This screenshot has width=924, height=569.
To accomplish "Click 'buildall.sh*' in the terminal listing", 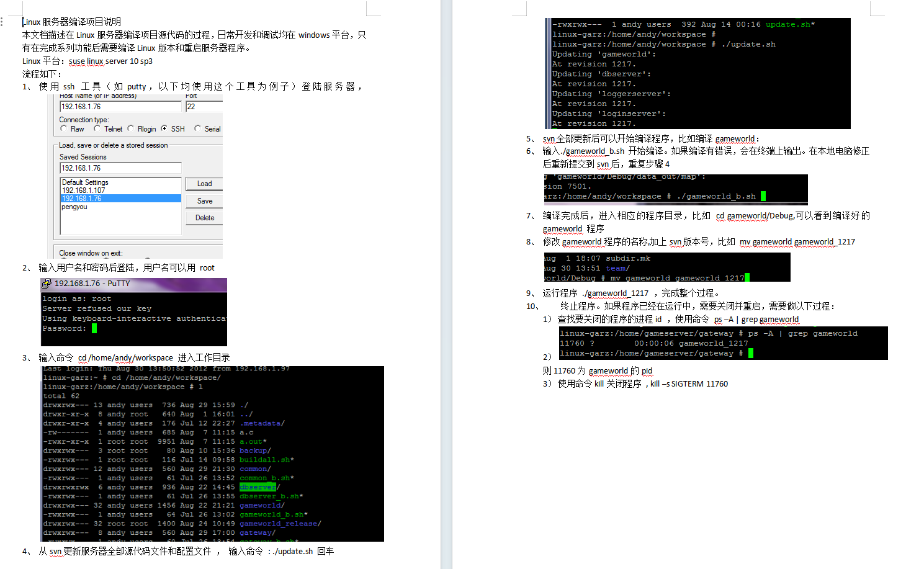I will coord(267,460).
